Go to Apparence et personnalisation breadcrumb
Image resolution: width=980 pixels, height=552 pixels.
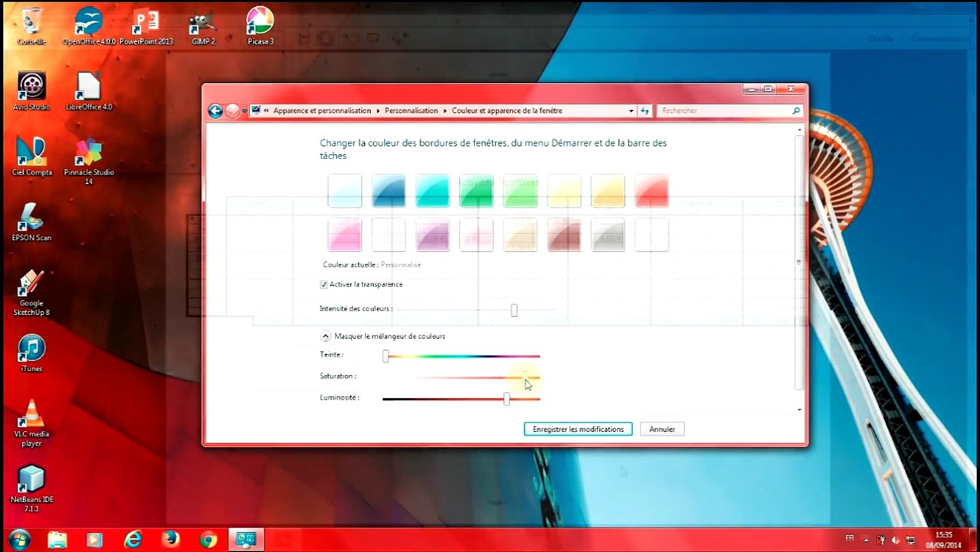point(322,111)
